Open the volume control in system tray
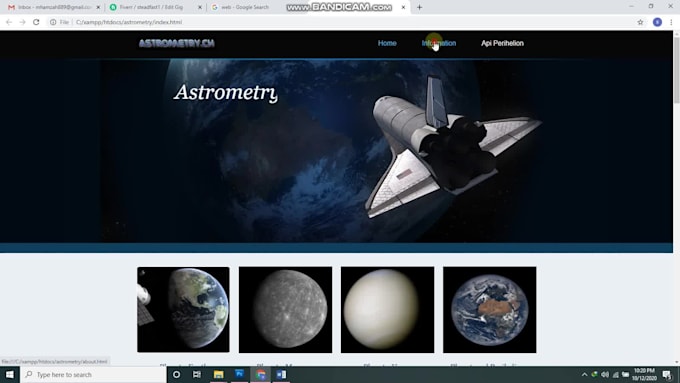This screenshot has width=680, height=383. point(605,374)
